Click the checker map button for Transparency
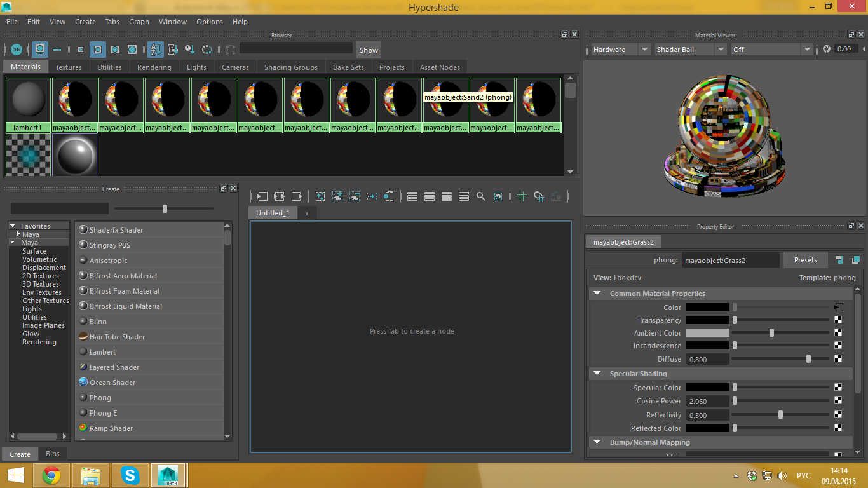Screen dimensions: 868x488 (838, 320)
